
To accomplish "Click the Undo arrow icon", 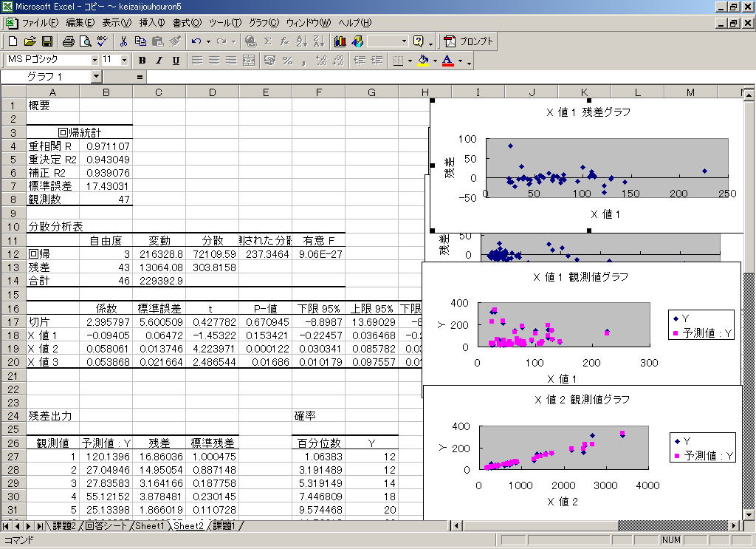I will click(x=196, y=41).
